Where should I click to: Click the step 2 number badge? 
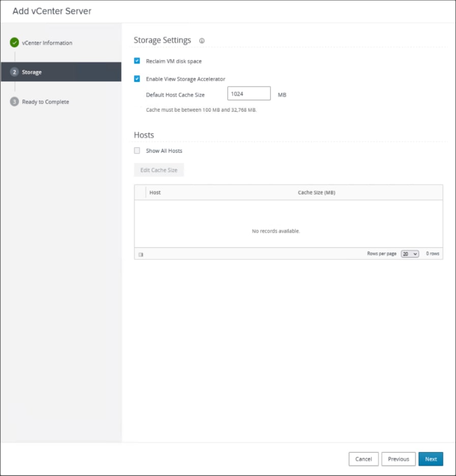[14, 72]
